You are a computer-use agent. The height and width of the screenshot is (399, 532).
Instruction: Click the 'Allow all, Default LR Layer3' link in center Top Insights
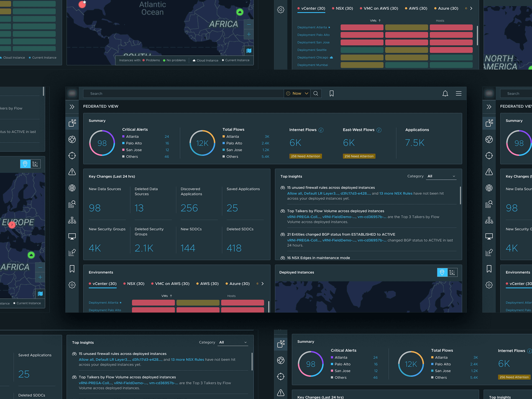313,193
